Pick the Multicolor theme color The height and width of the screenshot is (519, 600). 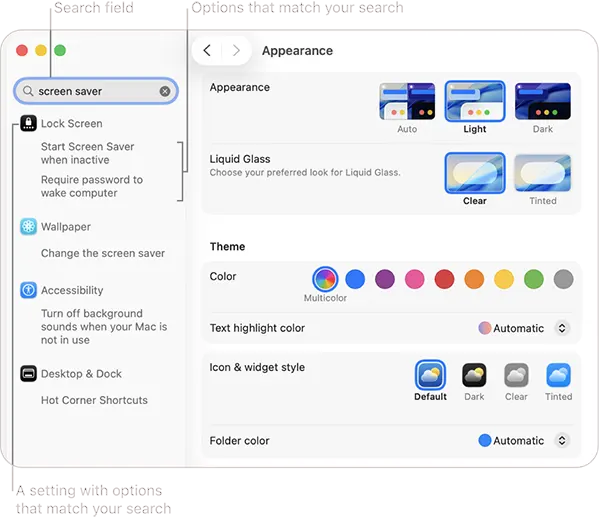pyautogui.click(x=325, y=279)
